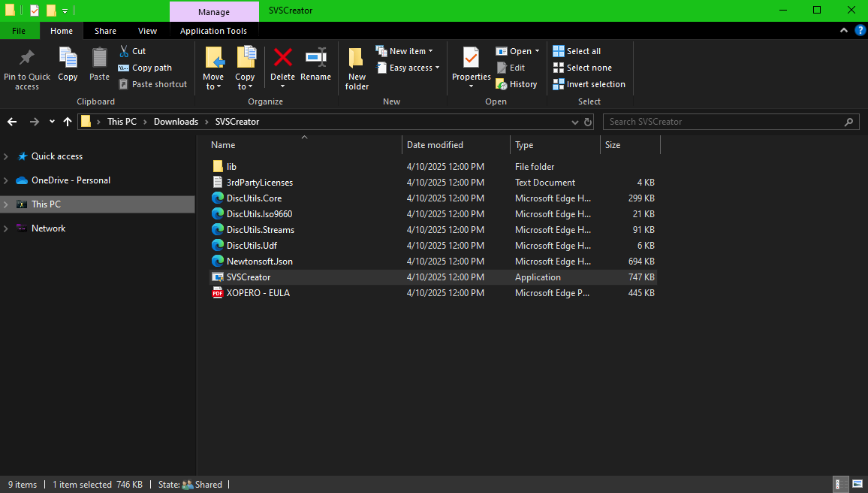Viewport: 868px width, 493px height.
Task: Select the XOPERO - EULA PDF file
Action: coord(258,293)
